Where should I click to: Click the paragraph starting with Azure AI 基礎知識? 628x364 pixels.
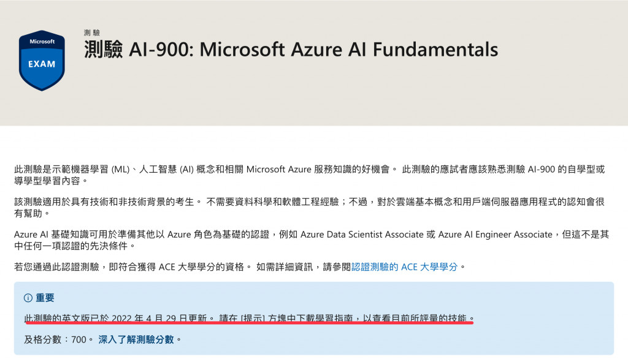tap(311, 240)
